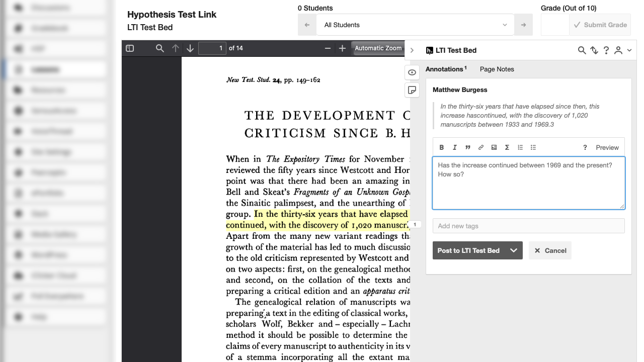Open the Automatic Zoom dropdown
644x362 pixels.
pos(378,48)
